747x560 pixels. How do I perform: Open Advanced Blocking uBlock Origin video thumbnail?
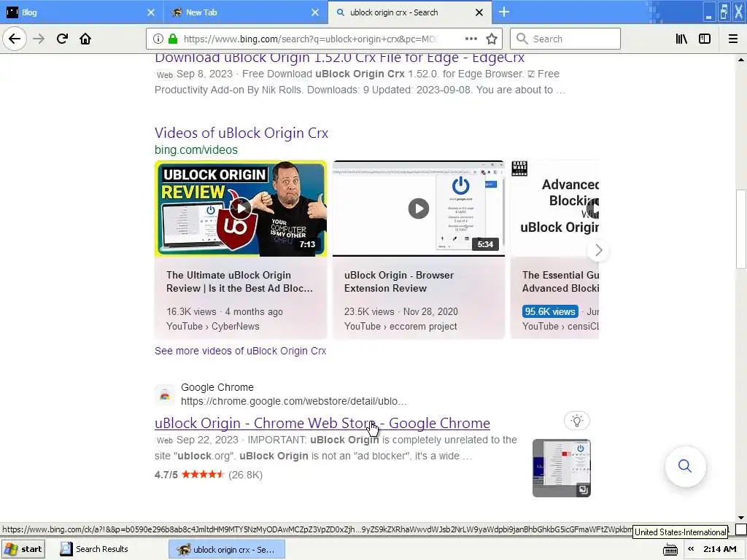(x=554, y=208)
